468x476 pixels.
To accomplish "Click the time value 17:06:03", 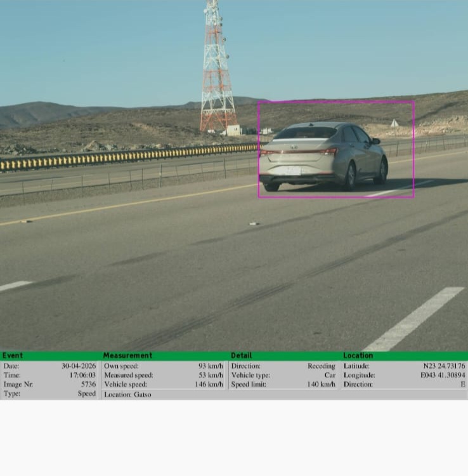I will 82,375.
